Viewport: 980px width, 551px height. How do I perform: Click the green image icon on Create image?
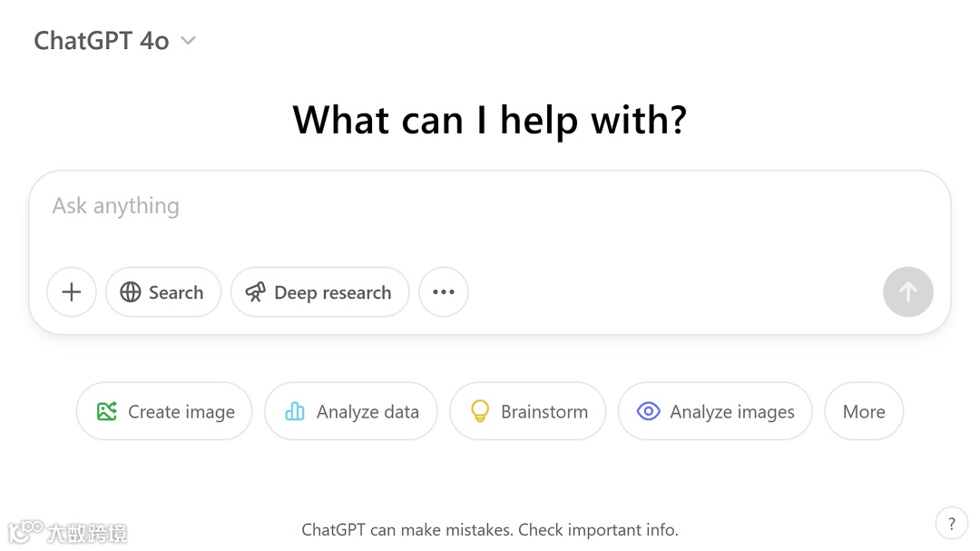pos(108,411)
